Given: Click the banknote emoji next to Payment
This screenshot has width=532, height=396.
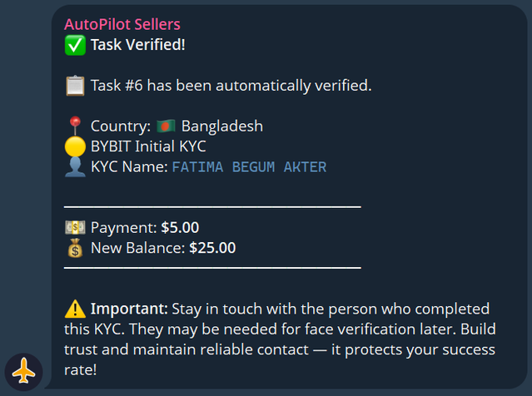Looking at the screenshot, I should click(75, 227).
